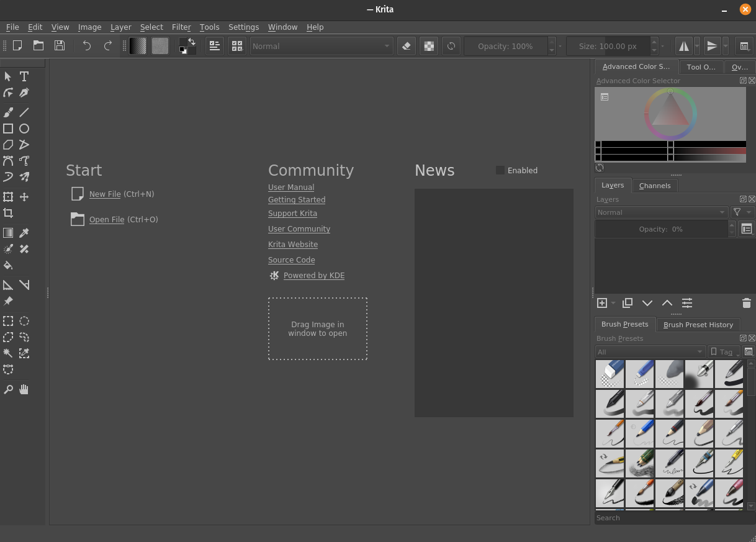Viewport: 756px width, 542px height.
Task: Float the Advanced Color Selector docker
Action: (743, 81)
